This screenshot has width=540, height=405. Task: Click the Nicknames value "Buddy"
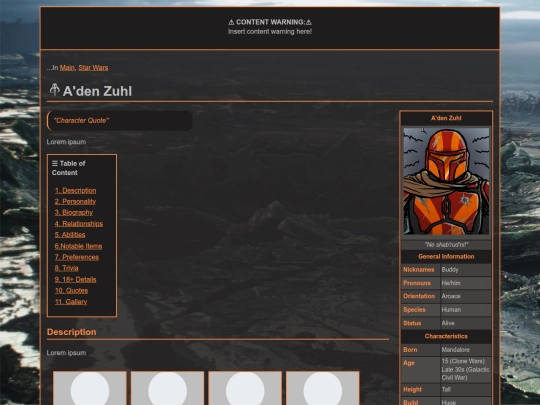(x=450, y=270)
